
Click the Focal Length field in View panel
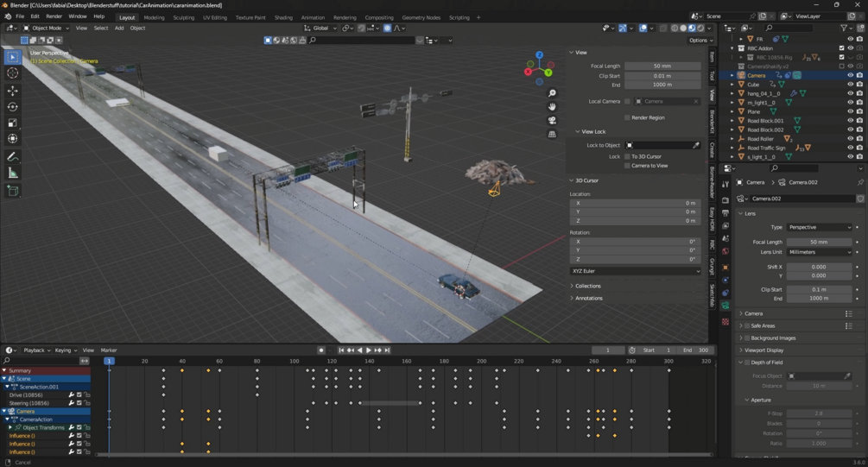(x=662, y=66)
